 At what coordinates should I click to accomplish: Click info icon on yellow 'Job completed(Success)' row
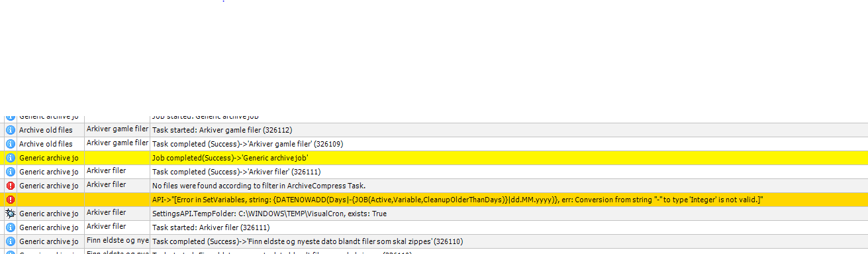pyautogui.click(x=10, y=158)
